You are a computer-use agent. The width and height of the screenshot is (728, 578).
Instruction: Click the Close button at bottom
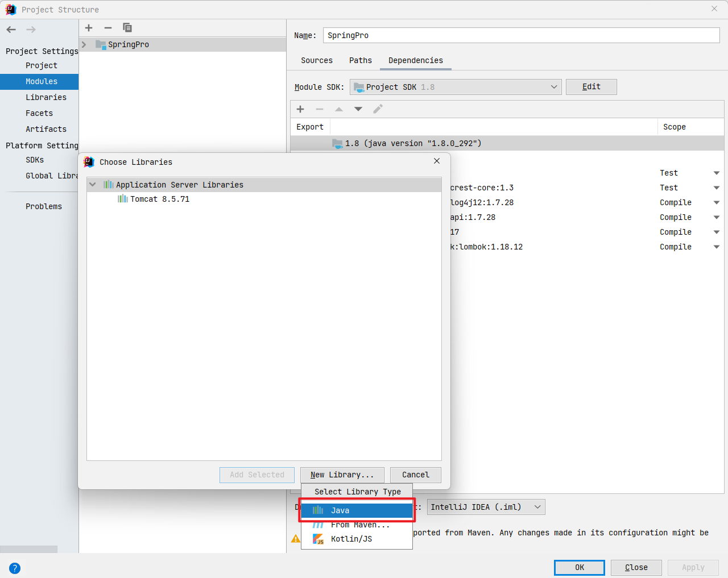coord(636,568)
